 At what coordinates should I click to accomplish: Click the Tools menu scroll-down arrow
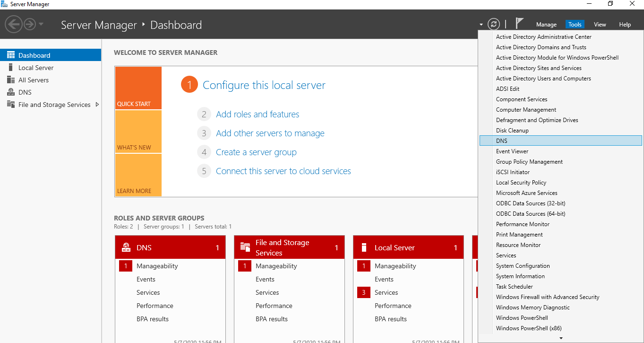[561, 338]
